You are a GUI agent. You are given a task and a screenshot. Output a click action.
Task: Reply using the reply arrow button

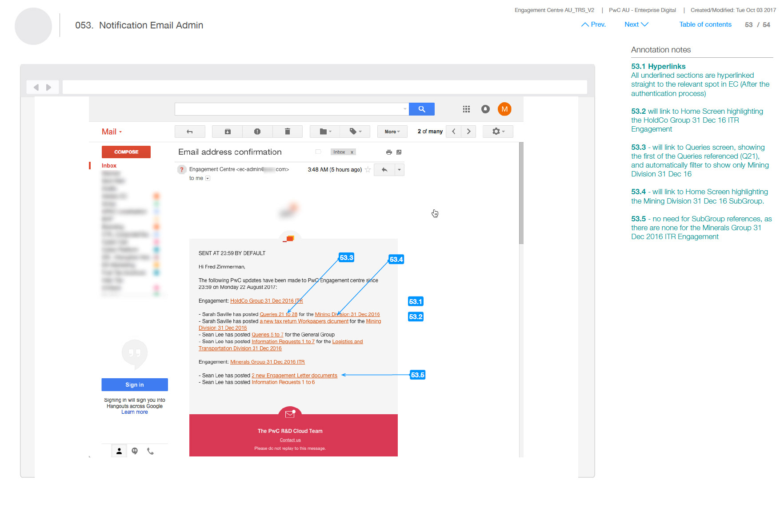click(384, 170)
